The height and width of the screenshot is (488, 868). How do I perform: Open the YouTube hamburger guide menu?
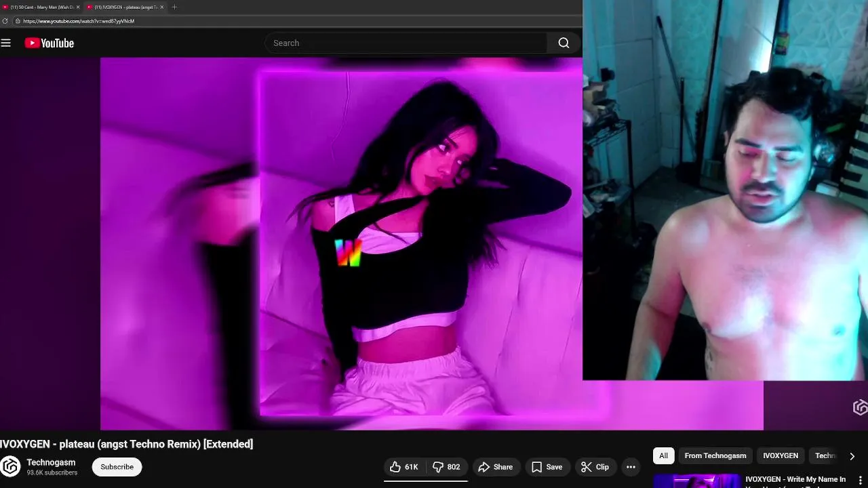click(6, 43)
